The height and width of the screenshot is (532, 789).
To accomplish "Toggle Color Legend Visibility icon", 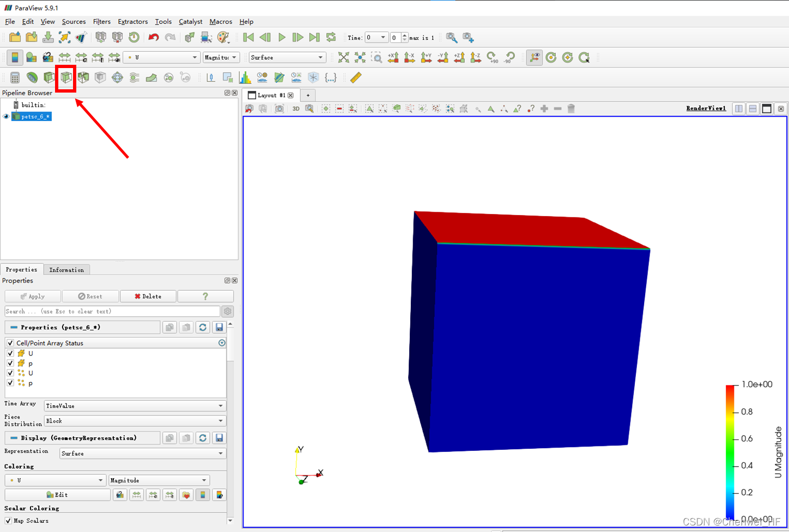I will tap(15, 57).
